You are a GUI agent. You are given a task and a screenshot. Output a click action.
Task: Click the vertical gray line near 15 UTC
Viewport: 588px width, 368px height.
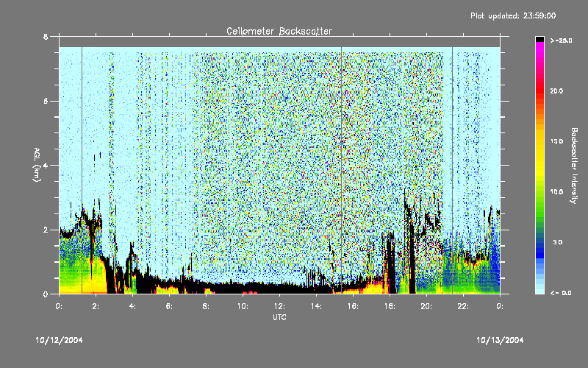[x=341, y=170]
